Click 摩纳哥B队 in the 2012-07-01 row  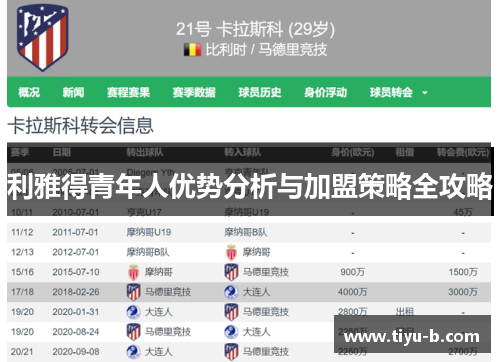[x=148, y=252]
